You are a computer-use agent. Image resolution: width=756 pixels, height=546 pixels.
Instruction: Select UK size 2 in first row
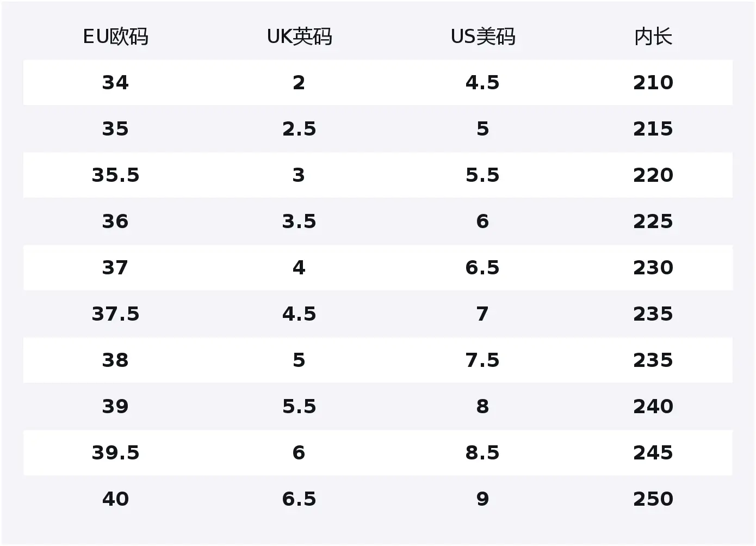coord(299,83)
